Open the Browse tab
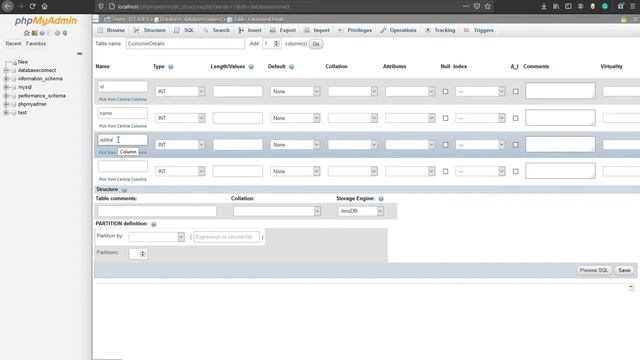Screen dimensions: 640x360 (111, 30)
